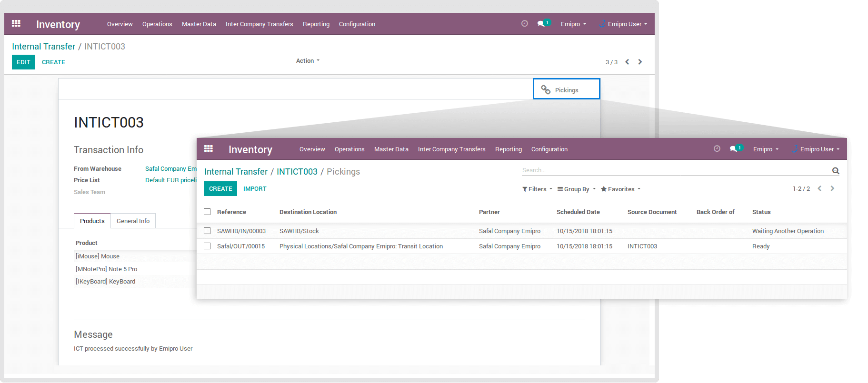Screen dimensions: 868x383
Task: Toggle the select-all checkbox in table header
Action: tap(207, 212)
